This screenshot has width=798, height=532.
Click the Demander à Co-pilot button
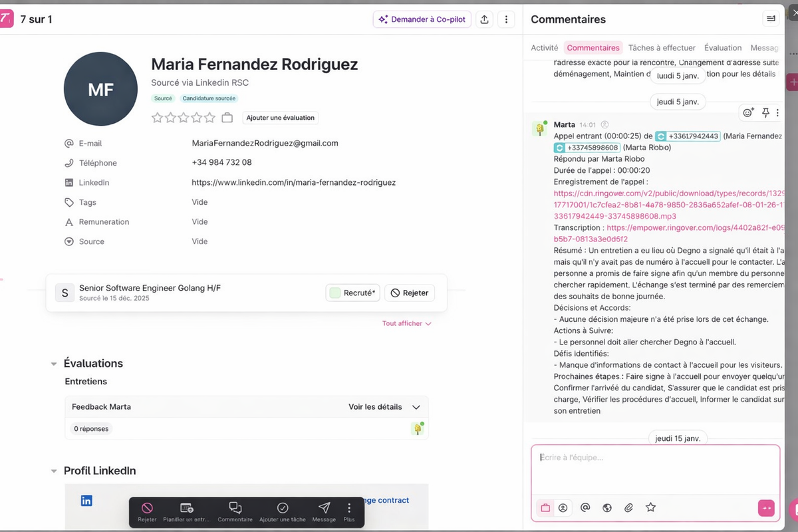pos(422,19)
